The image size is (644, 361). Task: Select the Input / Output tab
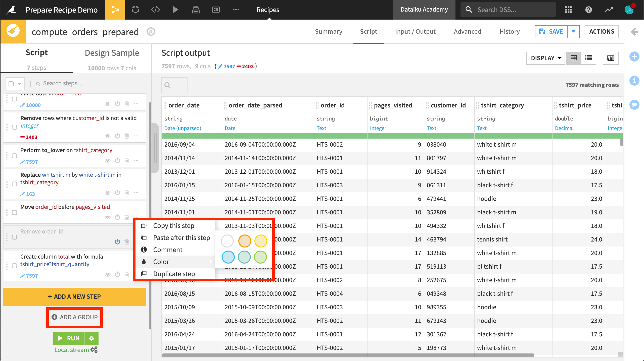[415, 31]
